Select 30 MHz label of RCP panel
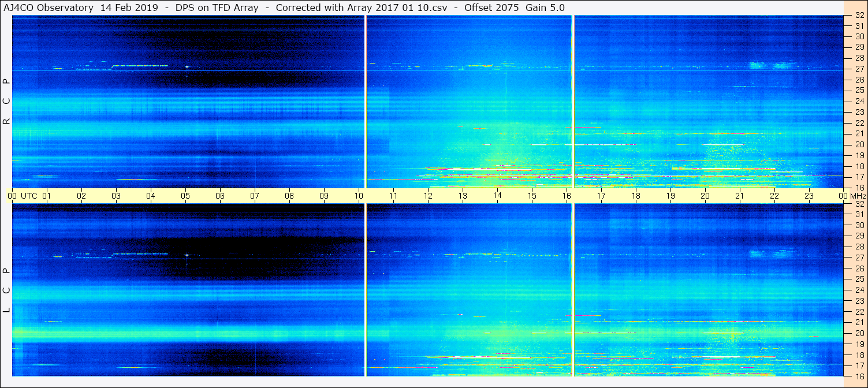The height and width of the screenshot is (388, 868). [x=859, y=36]
